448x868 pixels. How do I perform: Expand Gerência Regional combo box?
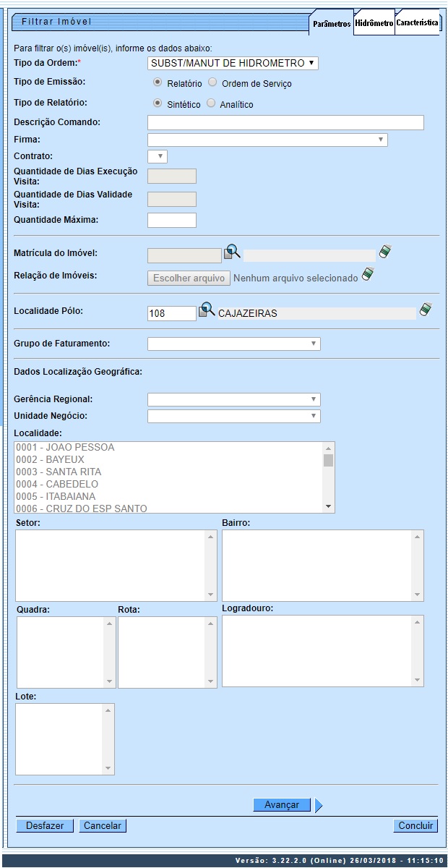(x=233, y=399)
